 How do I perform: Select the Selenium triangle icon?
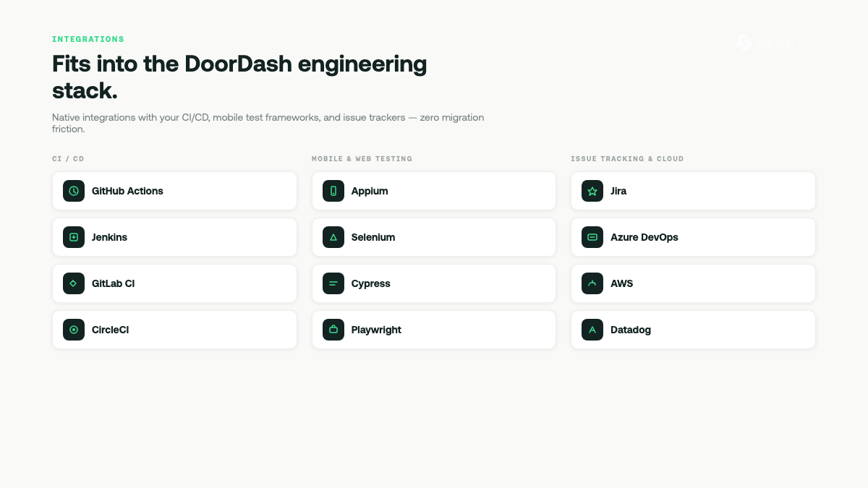click(x=333, y=237)
